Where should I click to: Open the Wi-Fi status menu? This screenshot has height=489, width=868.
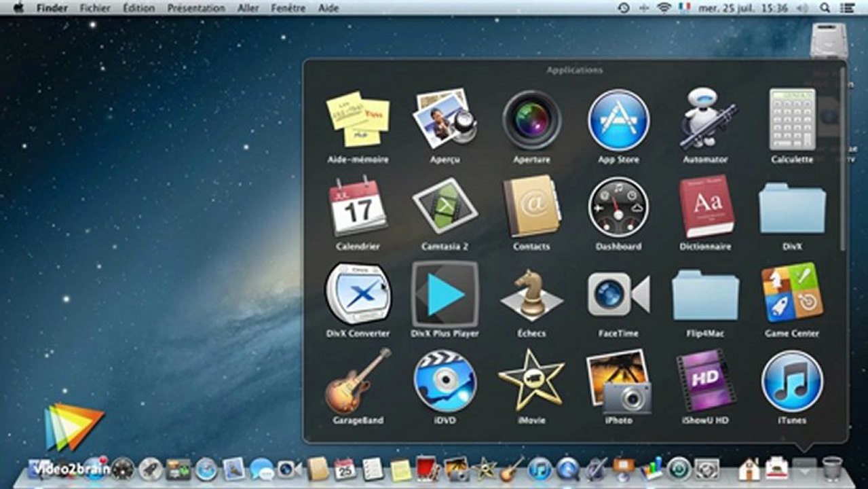664,7
